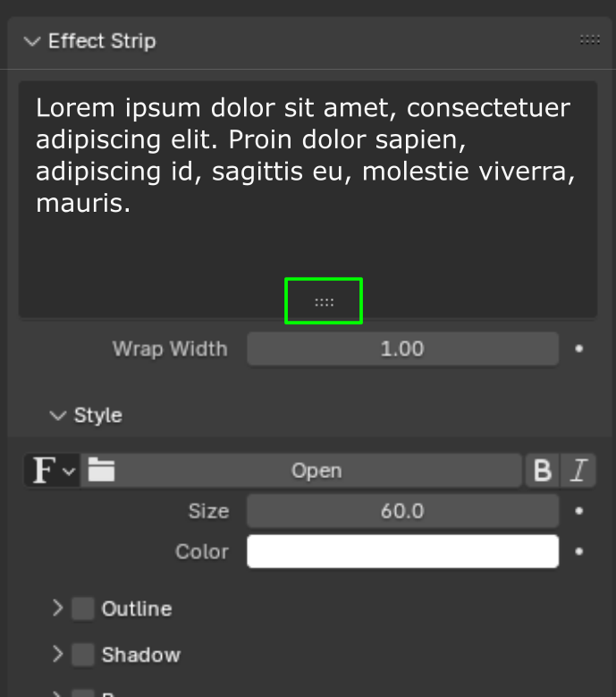Screen dimensions: 616x697
Task: Click the Wrap Width value field
Action: click(402, 348)
